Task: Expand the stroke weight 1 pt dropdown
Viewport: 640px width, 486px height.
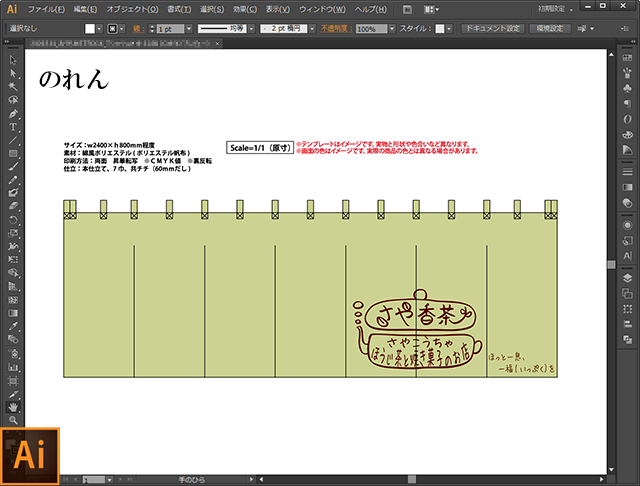Action: coord(188,29)
